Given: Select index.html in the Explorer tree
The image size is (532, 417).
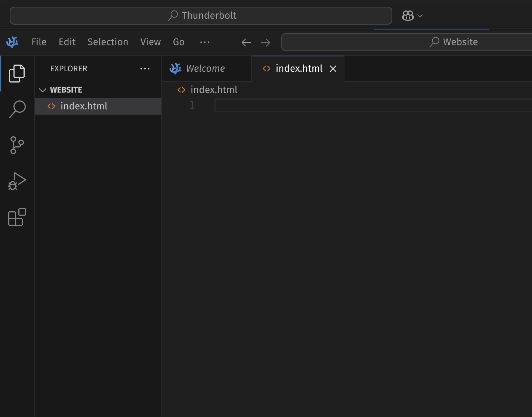Looking at the screenshot, I should 84,106.
